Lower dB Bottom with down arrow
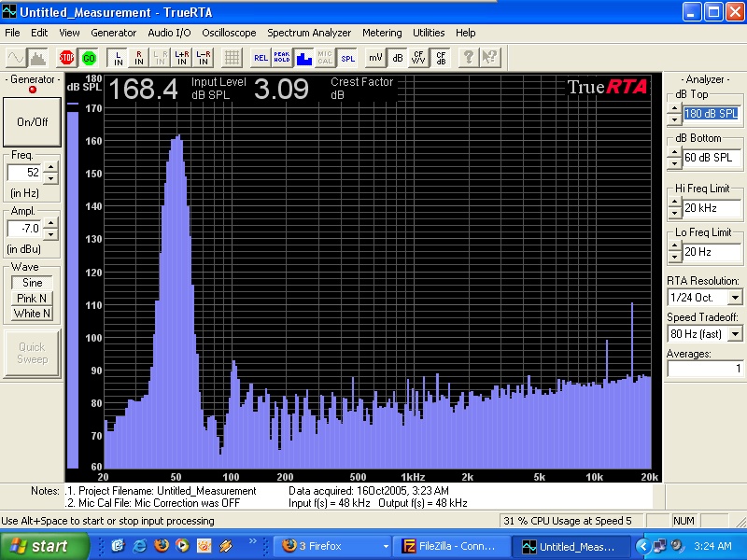Image resolution: width=747 pixels, height=560 pixels. (x=674, y=163)
